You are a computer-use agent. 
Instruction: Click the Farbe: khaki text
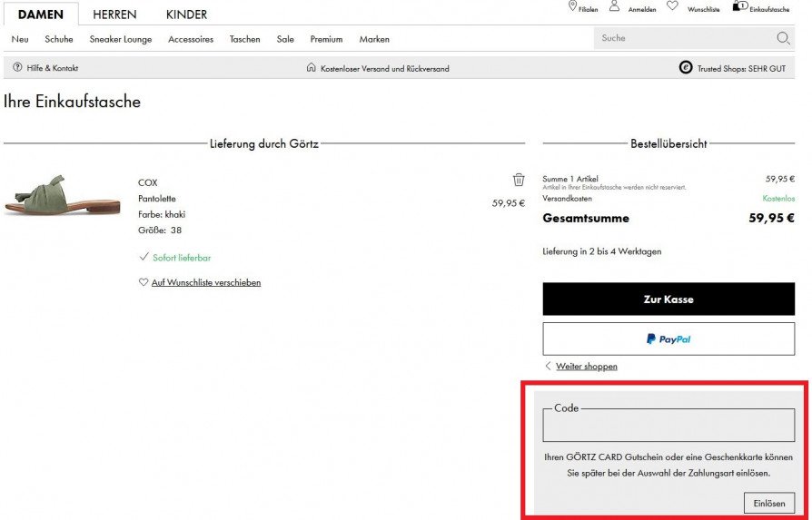coord(162,214)
